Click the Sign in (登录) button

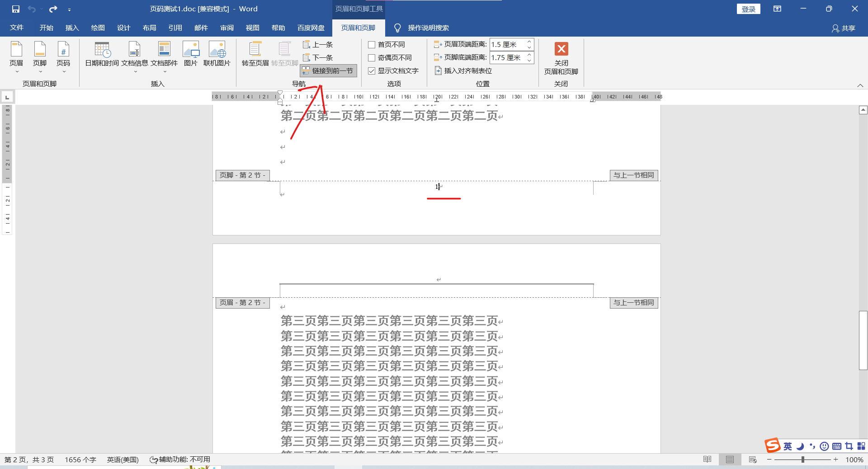(x=749, y=9)
